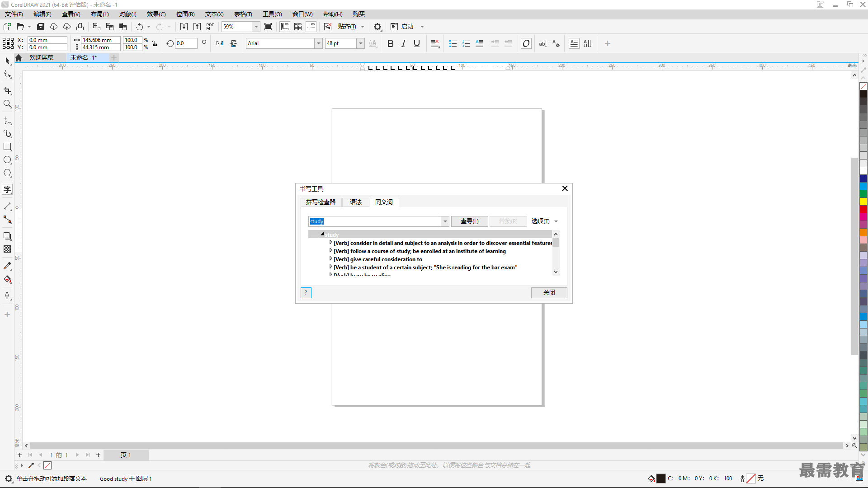Screen dimensions: 868x488
Task: Open the zoom level dropdown
Action: [256, 27]
